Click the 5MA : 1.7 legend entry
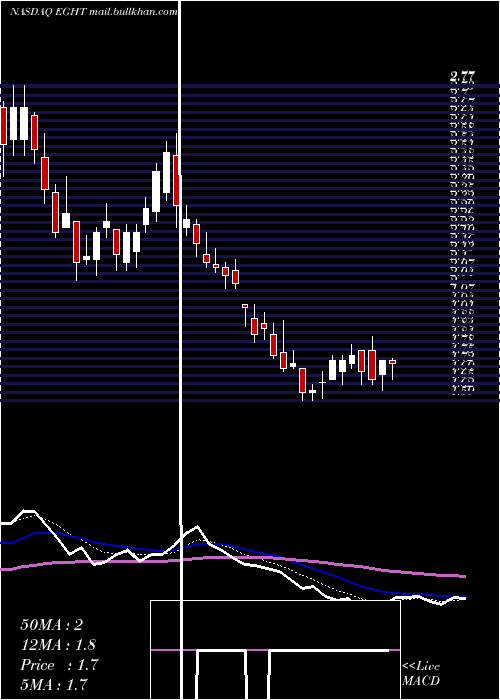500x700 pixels. [54, 685]
